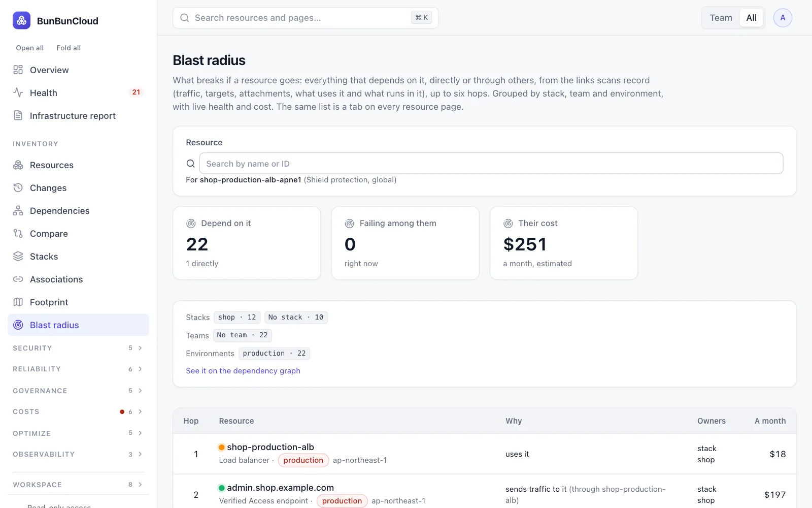Screen dimensions: 812x508
Task: Click the Health badge showing 21
Action: pos(136,92)
